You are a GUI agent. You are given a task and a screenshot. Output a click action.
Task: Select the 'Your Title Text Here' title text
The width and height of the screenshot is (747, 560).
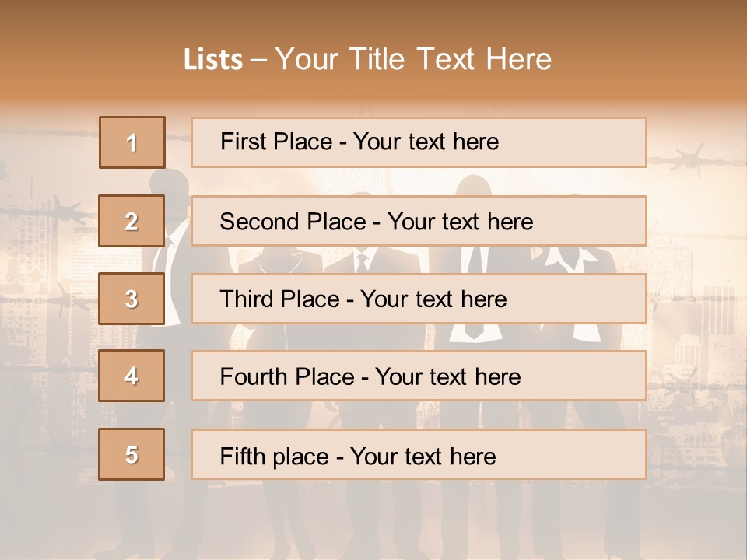point(413,59)
